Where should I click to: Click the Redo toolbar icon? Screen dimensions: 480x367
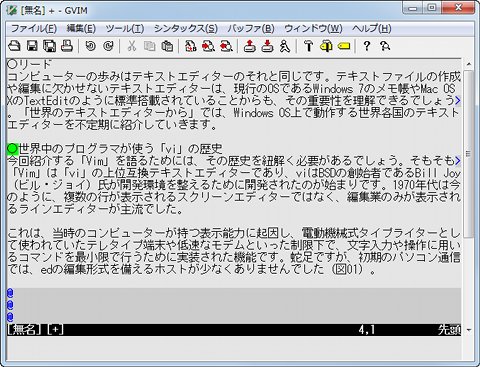pyautogui.click(x=108, y=46)
